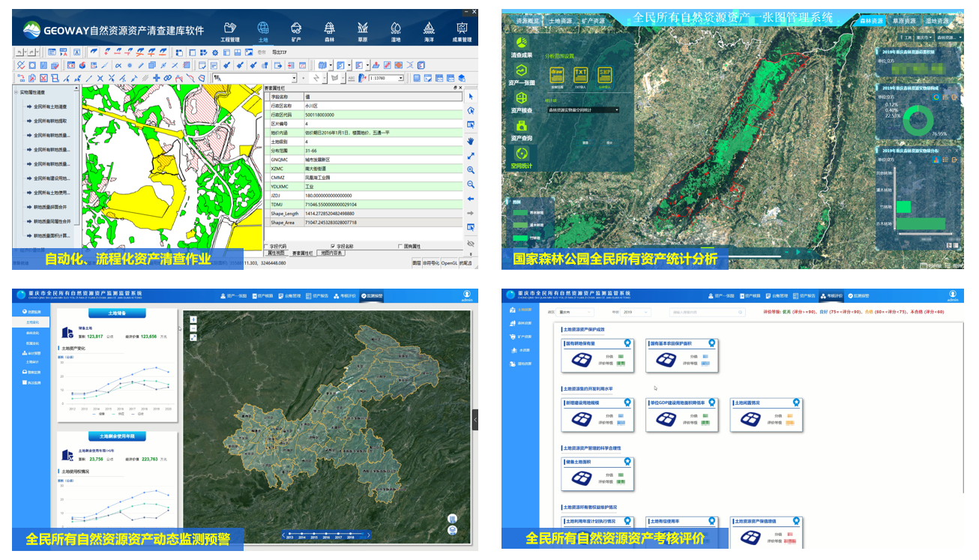This screenshot has height=560, width=979.
Task: Click the 非符号化 status bar button
Action: 431,263
